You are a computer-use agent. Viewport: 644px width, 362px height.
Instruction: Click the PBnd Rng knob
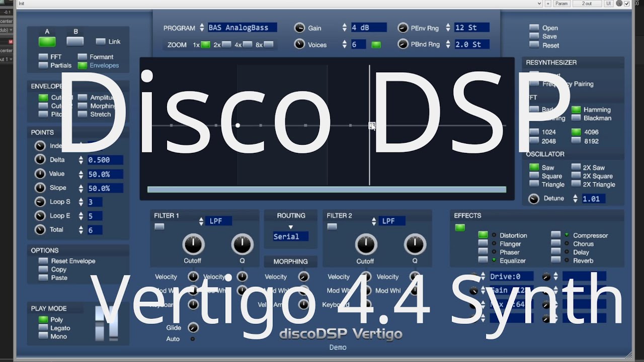(x=403, y=44)
